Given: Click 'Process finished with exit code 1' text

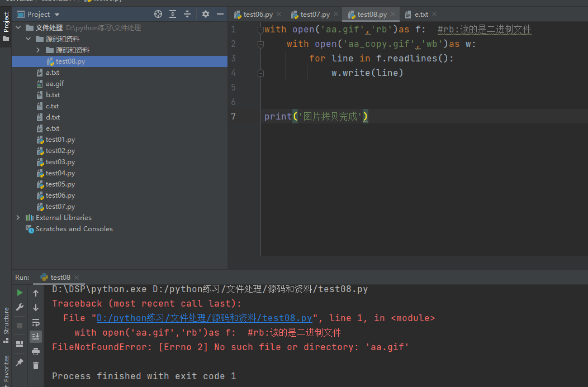Looking at the screenshot, I should 144,376.
